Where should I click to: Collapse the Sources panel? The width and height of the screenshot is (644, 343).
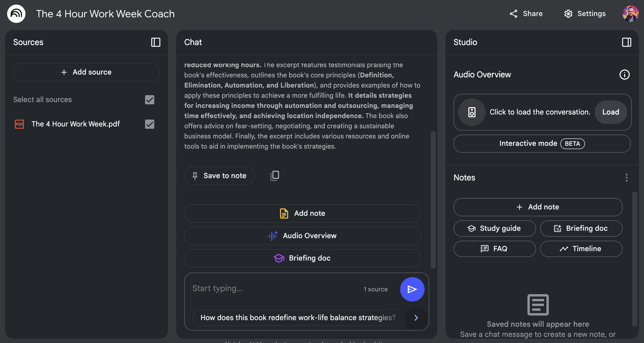pyautogui.click(x=156, y=42)
